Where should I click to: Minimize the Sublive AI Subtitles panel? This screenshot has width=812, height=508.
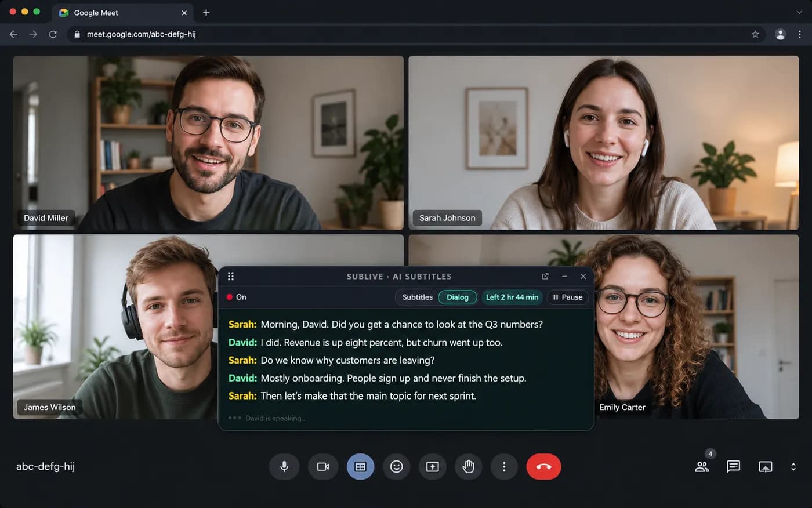[564, 277]
